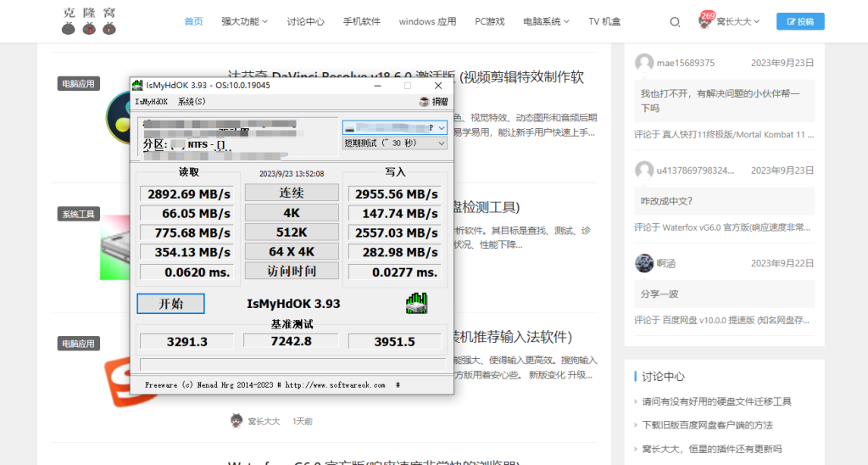
Task: Open PC游戏 navigation item
Action: [490, 21]
